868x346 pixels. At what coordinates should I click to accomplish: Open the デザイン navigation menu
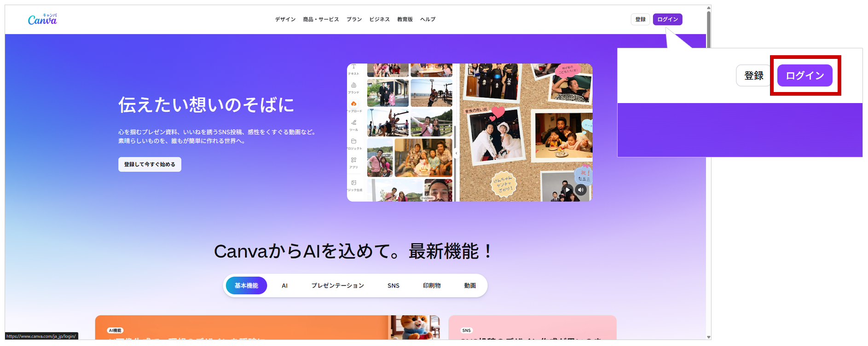click(x=285, y=19)
